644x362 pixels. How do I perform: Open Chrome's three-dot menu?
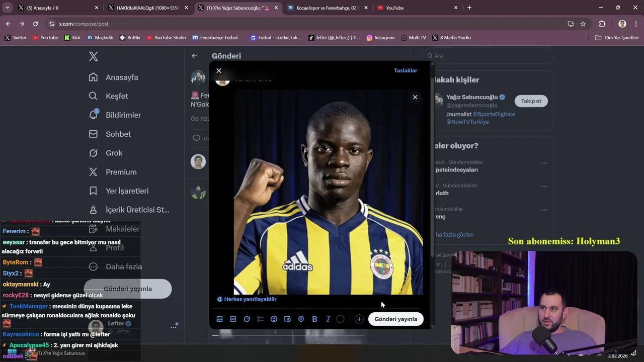(636, 24)
